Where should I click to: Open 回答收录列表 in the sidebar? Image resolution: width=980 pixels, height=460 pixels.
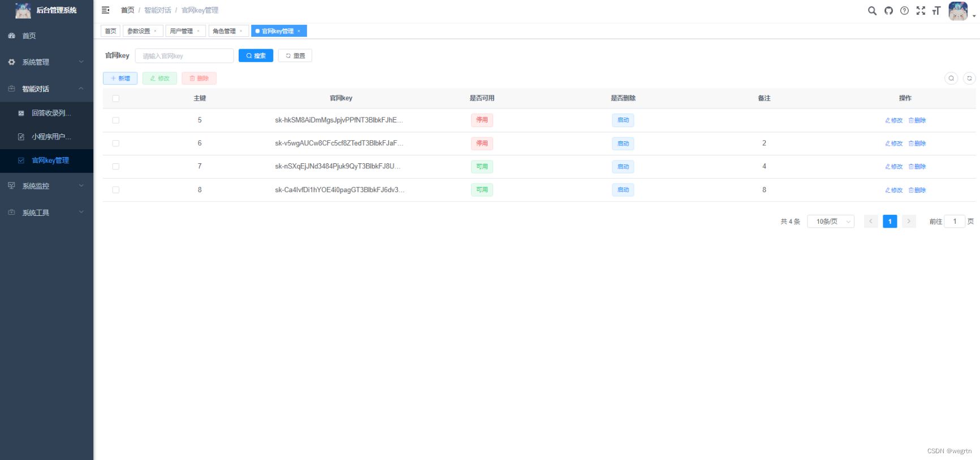tap(51, 113)
